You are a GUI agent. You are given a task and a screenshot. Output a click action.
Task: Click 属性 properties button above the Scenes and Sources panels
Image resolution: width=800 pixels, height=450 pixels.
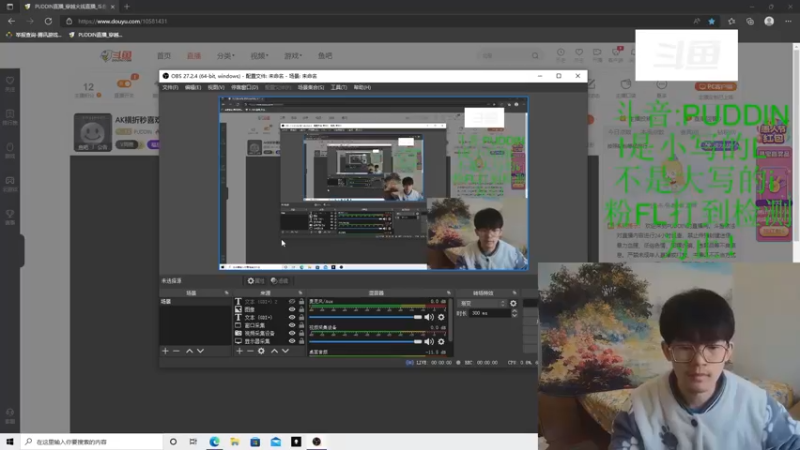coord(256,281)
